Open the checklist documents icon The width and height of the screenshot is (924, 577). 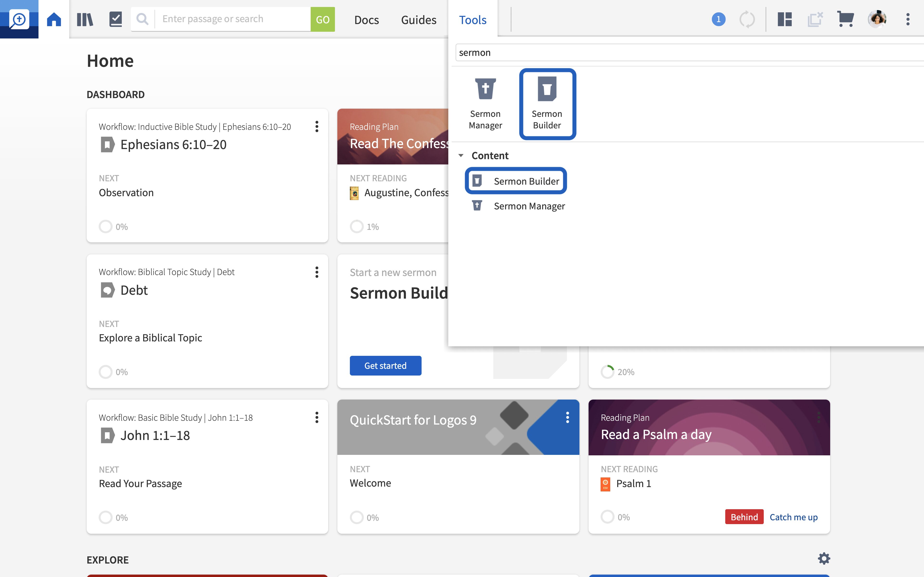(x=115, y=19)
